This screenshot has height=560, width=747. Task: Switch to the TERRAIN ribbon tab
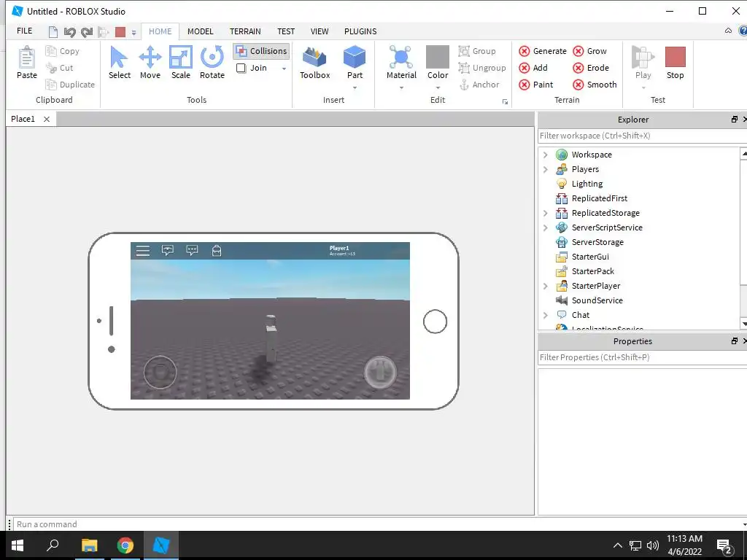point(245,31)
